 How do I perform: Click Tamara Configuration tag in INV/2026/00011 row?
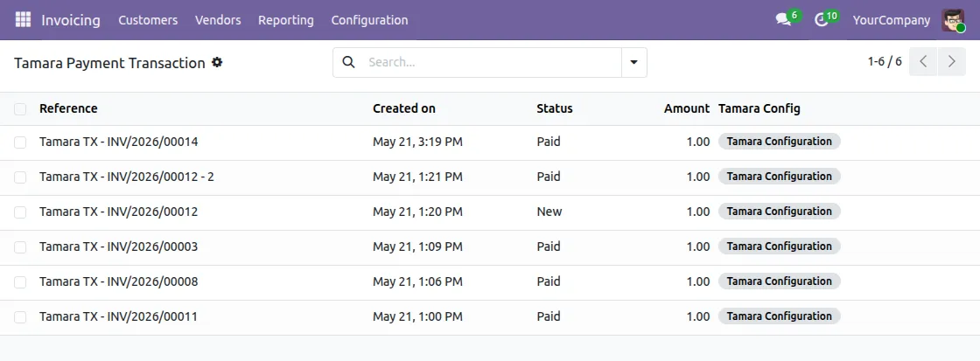pyautogui.click(x=779, y=316)
